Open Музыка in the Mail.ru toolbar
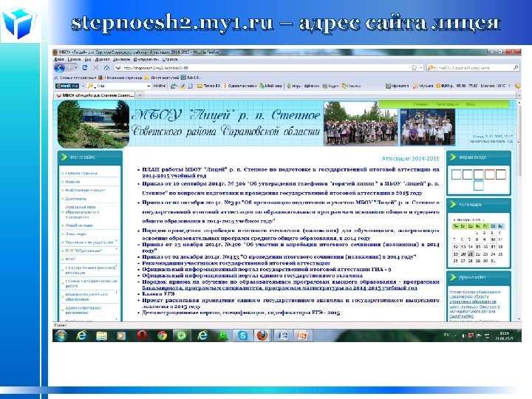The height and width of the screenshot is (399, 532). click(x=423, y=86)
